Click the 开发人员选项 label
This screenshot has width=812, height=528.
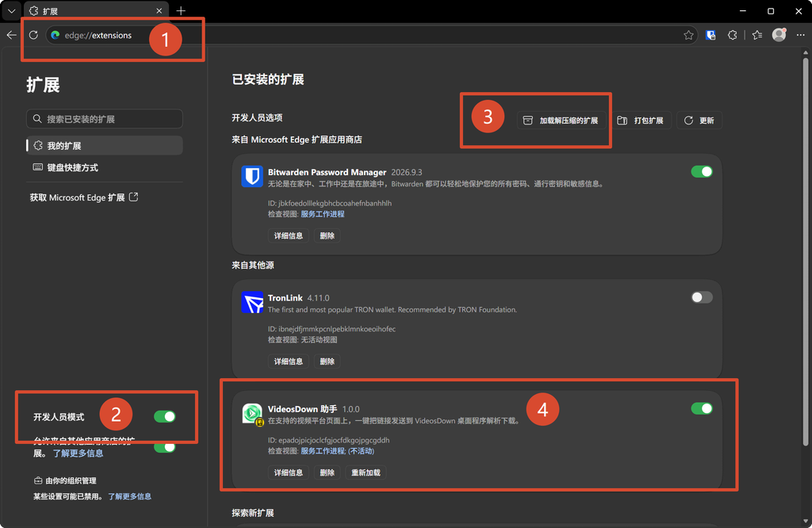click(x=257, y=118)
